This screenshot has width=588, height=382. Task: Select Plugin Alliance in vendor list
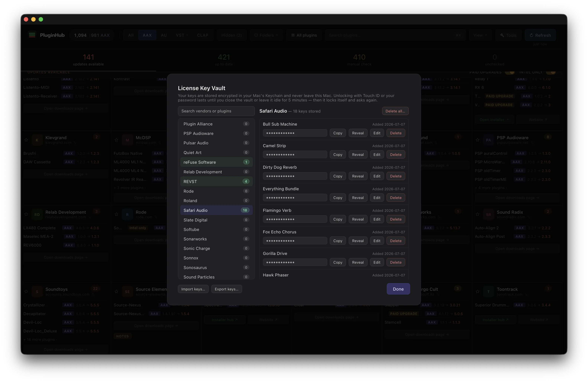[216, 124]
